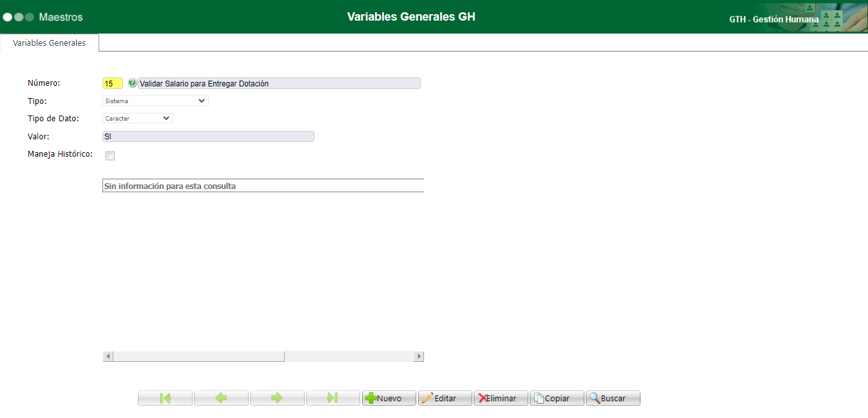The height and width of the screenshot is (418, 868).
Task: Open the Tipo de Dato dropdown
Action: tap(138, 118)
